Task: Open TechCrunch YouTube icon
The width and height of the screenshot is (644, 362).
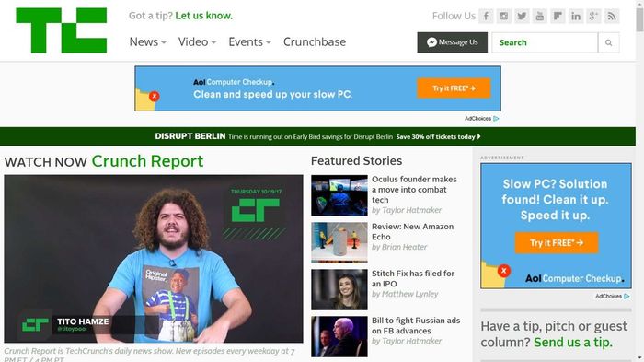Action: point(540,16)
